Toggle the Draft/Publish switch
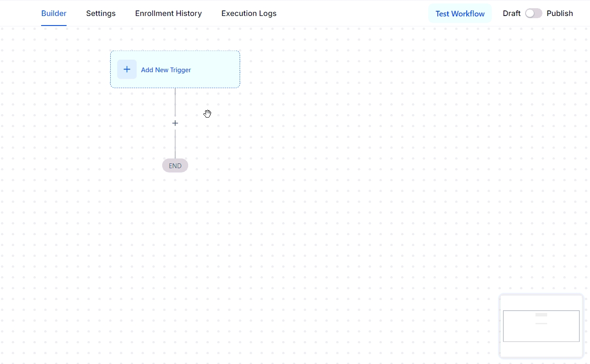Image resolution: width=590 pixels, height=364 pixels. [533, 13]
